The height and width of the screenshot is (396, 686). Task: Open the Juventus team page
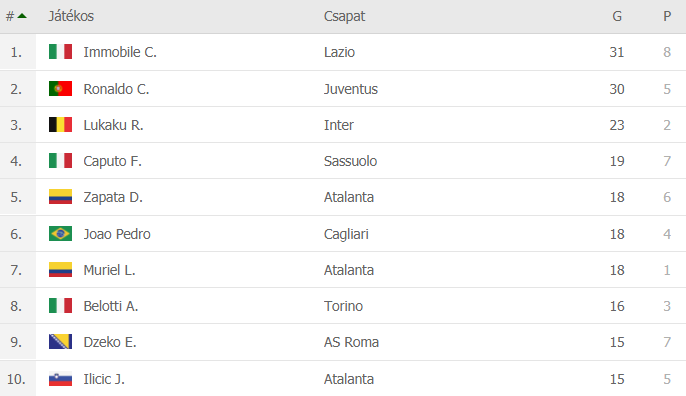point(350,89)
